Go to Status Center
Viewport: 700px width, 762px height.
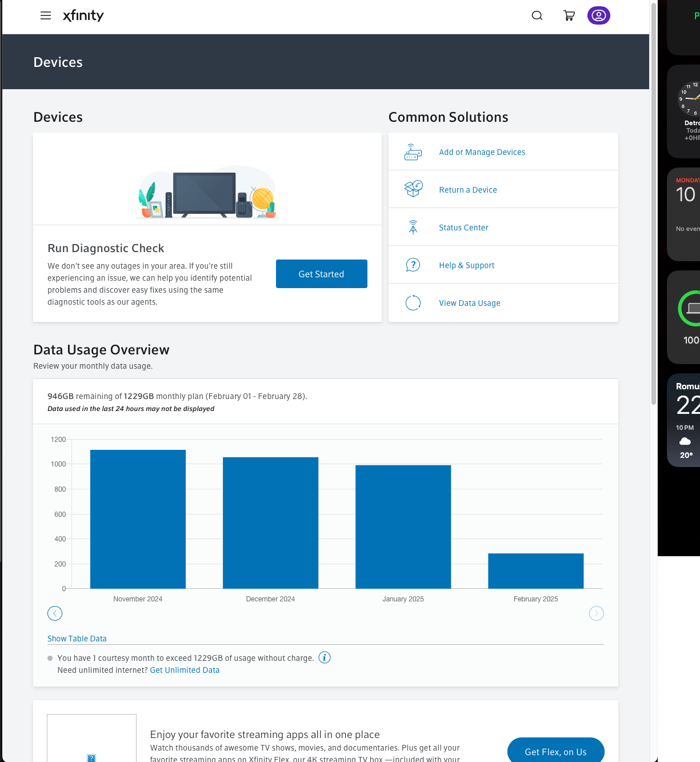coord(463,228)
